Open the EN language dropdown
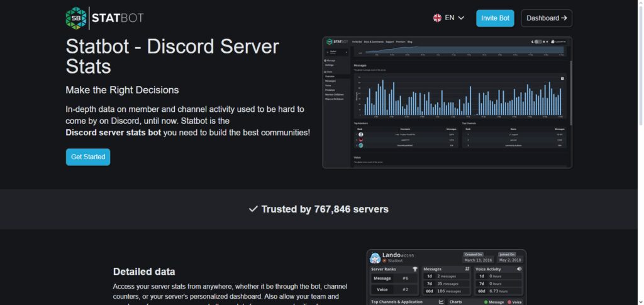 coord(448,18)
